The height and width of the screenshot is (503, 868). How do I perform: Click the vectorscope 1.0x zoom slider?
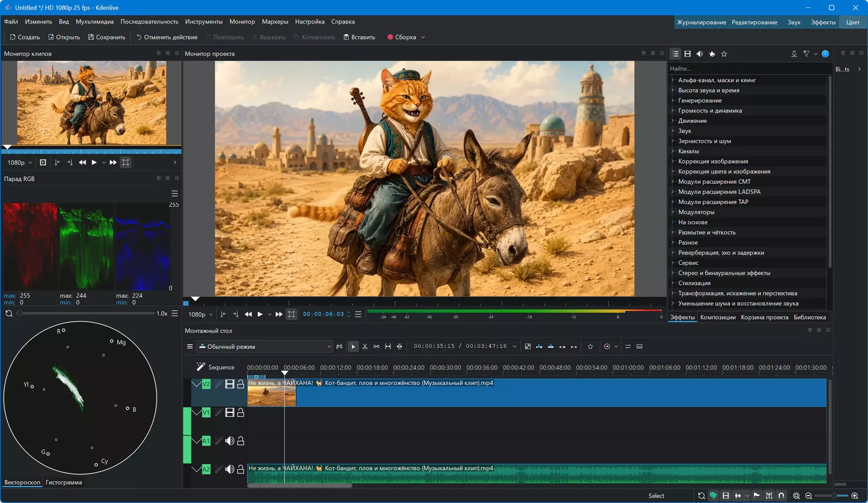coord(86,314)
